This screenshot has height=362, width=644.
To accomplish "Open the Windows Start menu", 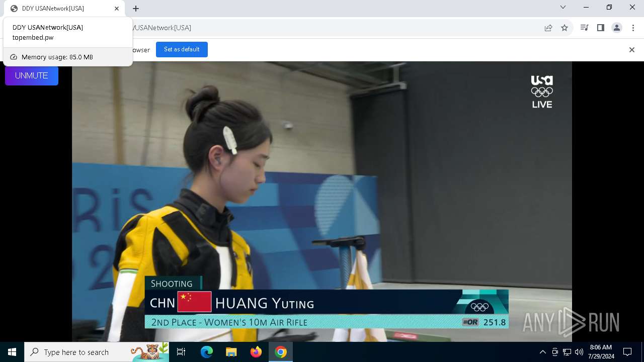I will (12, 352).
